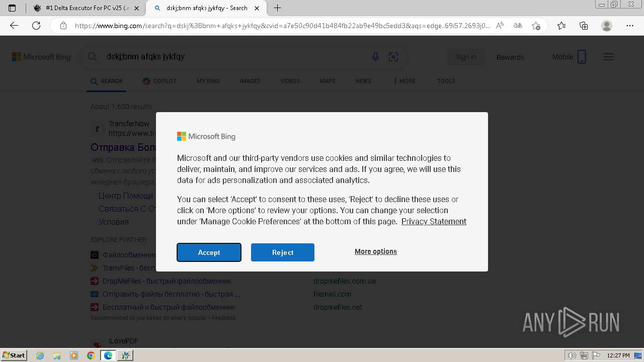Open Бесплатный и быстрый файлообменник result
644x362 pixels.
point(169,307)
